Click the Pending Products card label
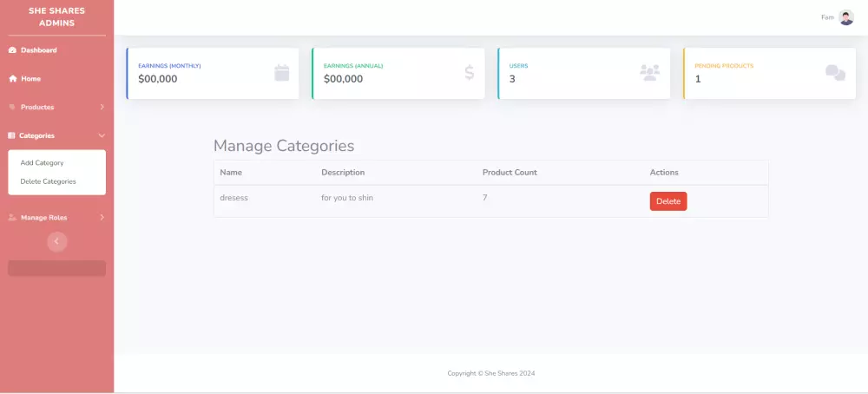This screenshot has width=868, height=394. pos(724,66)
